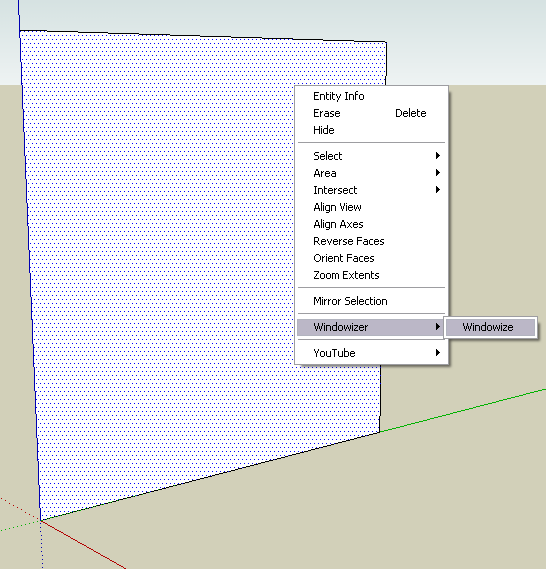
Task: Open Entity Info from the context menu
Action: pyautogui.click(x=371, y=96)
